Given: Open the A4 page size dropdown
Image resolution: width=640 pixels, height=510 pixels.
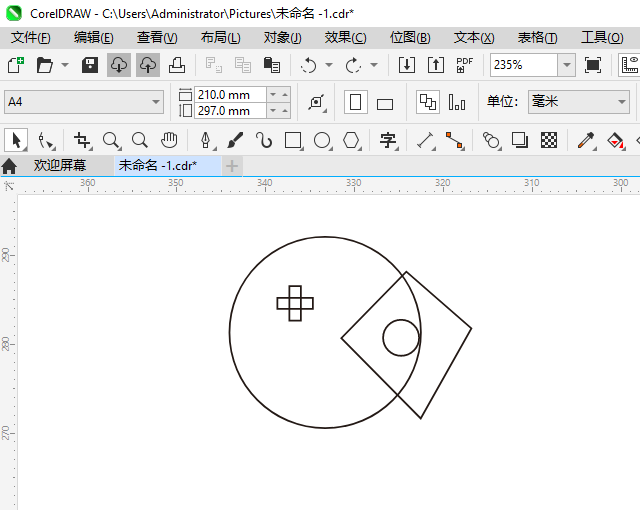Looking at the screenshot, I should click(x=84, y=102).
